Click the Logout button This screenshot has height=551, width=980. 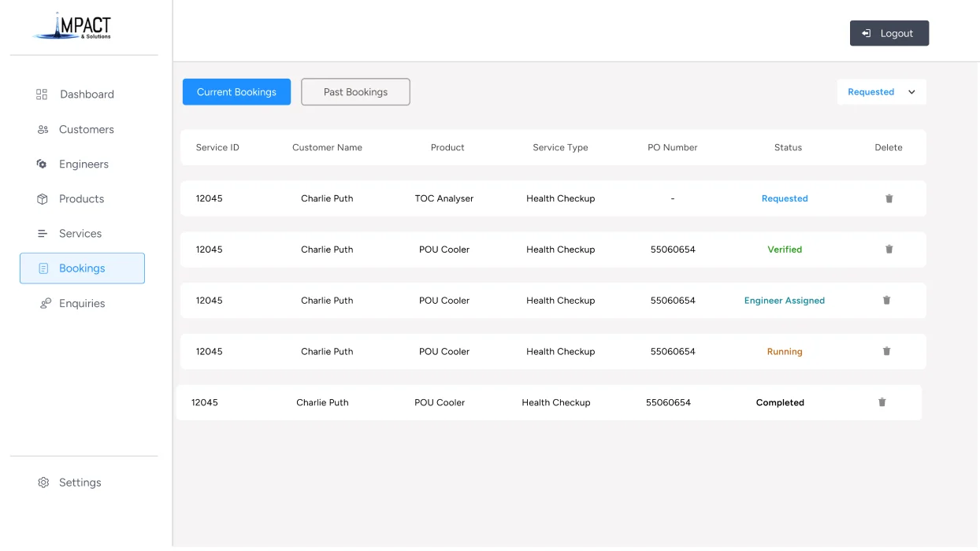pos(889,33)
